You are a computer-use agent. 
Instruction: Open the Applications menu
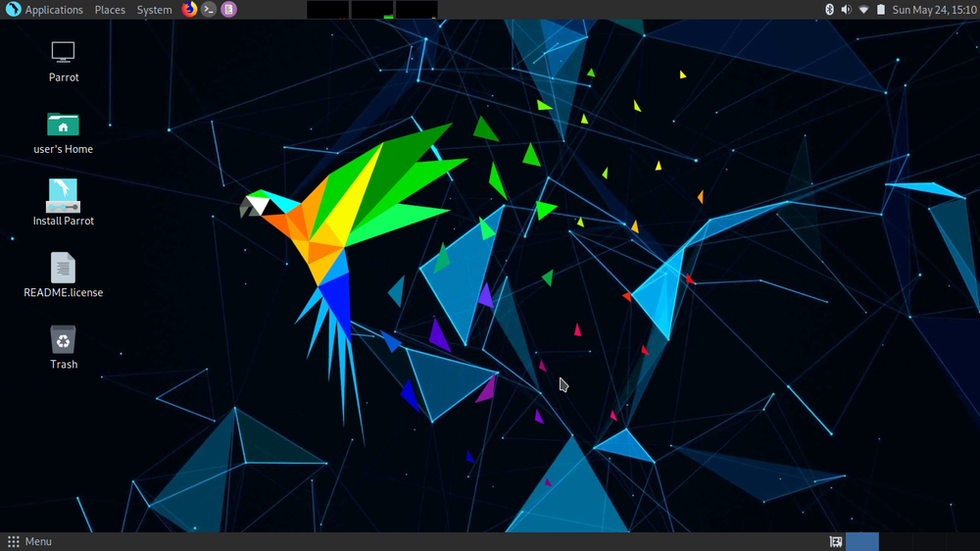click(x=54, y=10)
